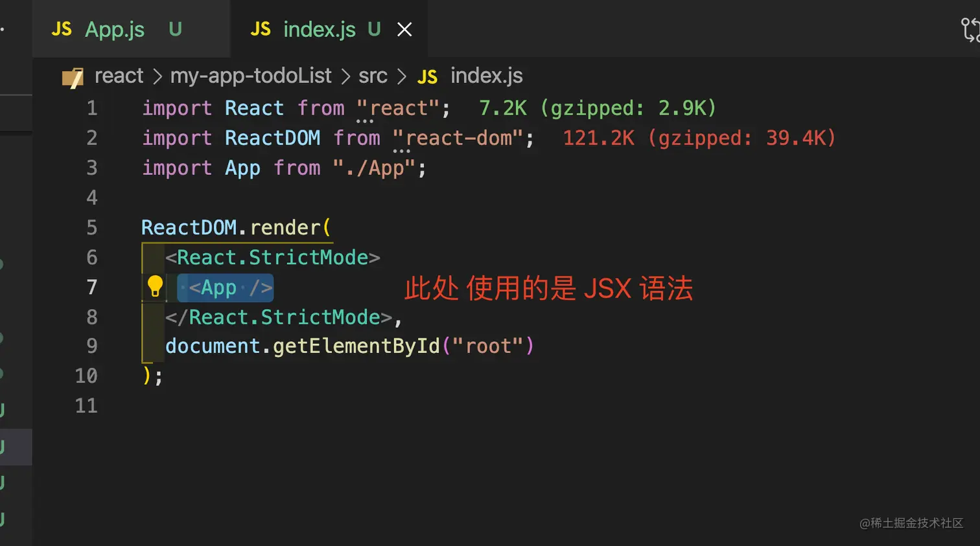The image size is (980, 546).
Task: Open the react breadcrumb segment
Action: pyautogui.click(x=119, y=76)
